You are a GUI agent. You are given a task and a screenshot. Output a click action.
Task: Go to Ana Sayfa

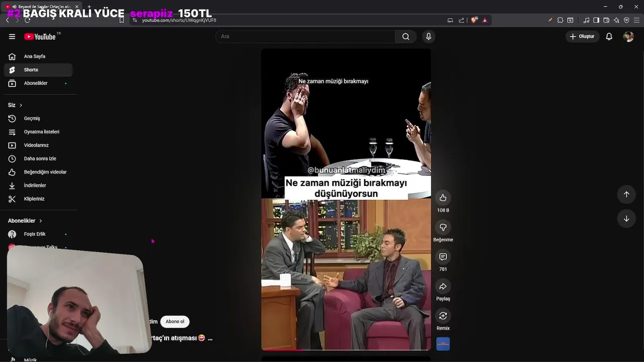(38, 56)
